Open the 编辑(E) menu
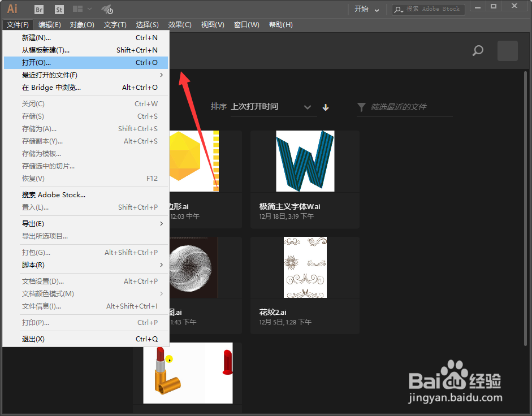Viewport: 532px width, 416px height. (x=50, y=25)
